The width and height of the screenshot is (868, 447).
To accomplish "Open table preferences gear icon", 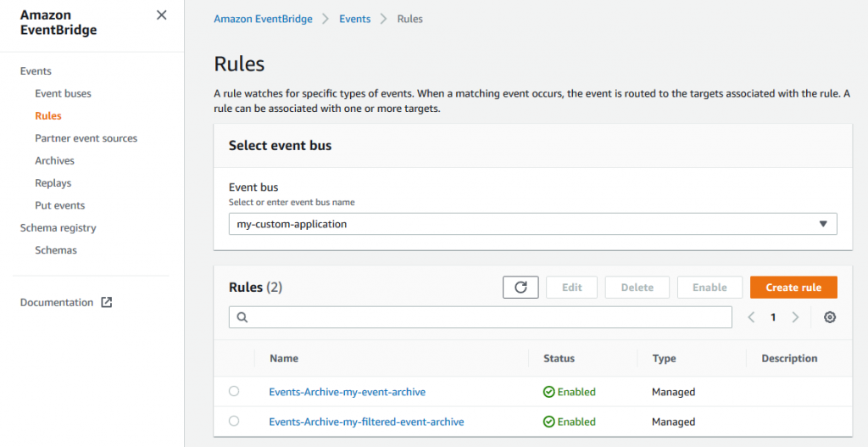I will [x=829, y=317].
